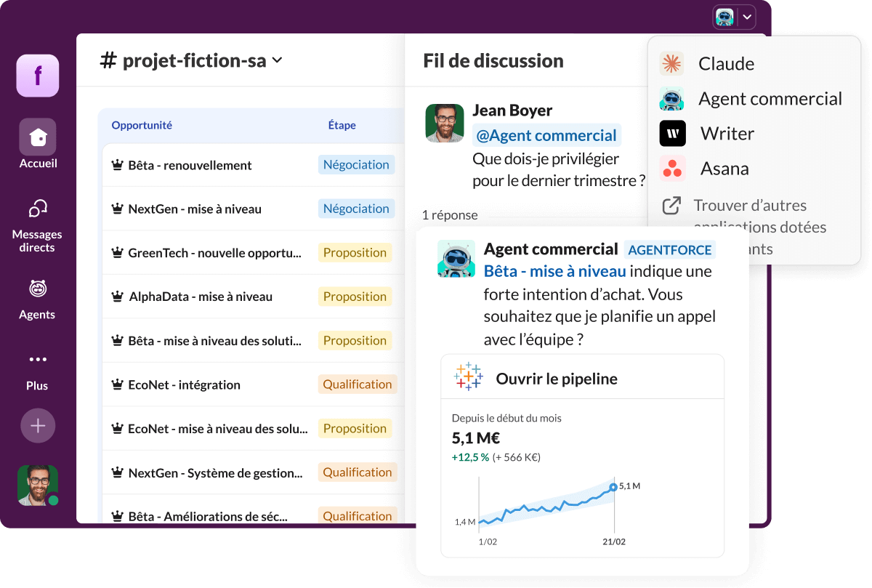Click Jean Boyer's profile photo at sidebar bottom
The height and width of the screenshot is (588, 872).
37,484
